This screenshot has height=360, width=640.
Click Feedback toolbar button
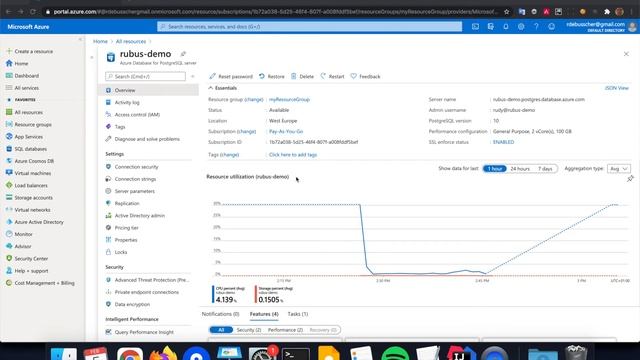click(365, 76)
